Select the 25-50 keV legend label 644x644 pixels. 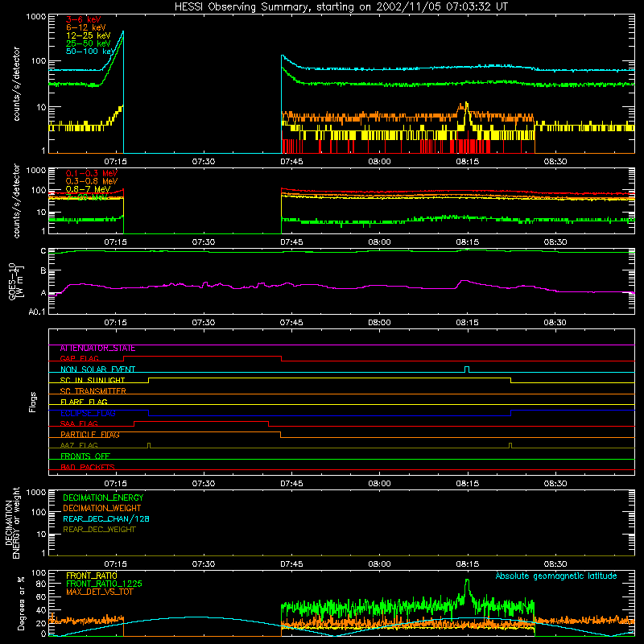[89, 43]
